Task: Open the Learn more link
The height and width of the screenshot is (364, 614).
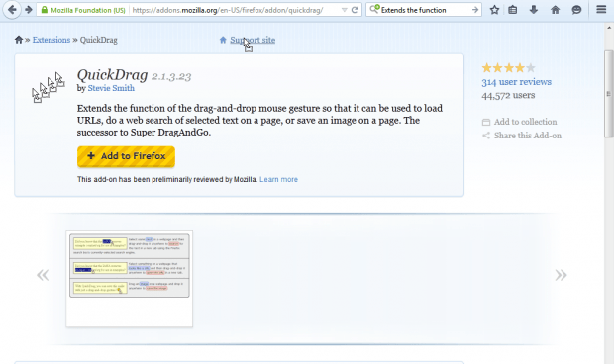Action: [278, 179]
